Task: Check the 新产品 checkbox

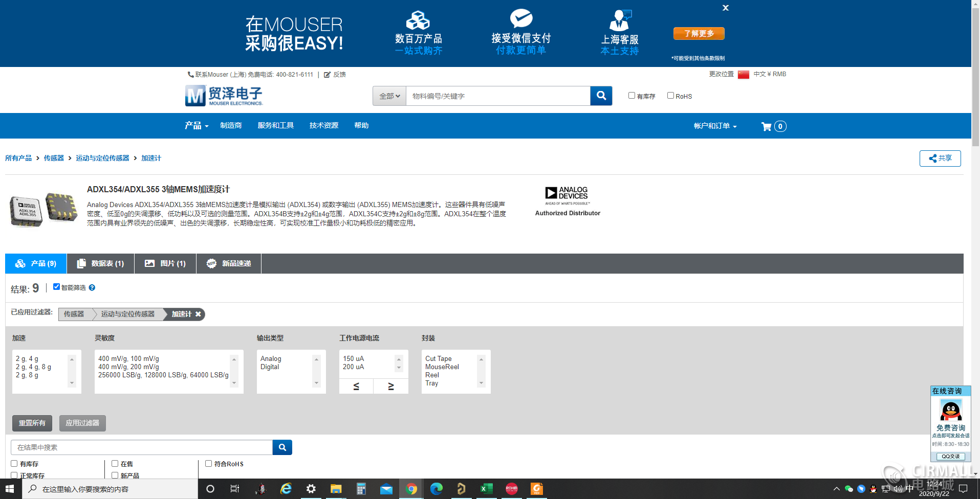Action: (115, 475)
